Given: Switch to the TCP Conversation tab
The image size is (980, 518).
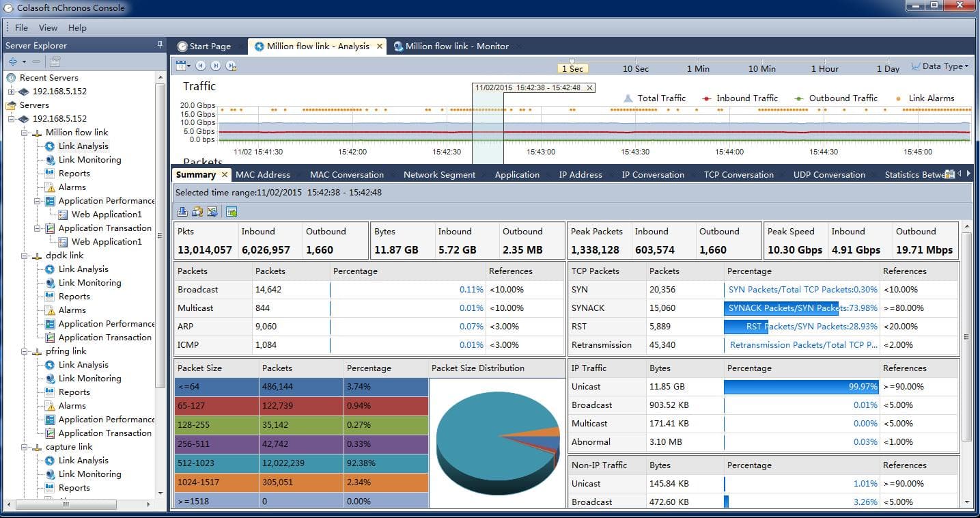Looking at the screenshot, I should (x=738, y=174).
